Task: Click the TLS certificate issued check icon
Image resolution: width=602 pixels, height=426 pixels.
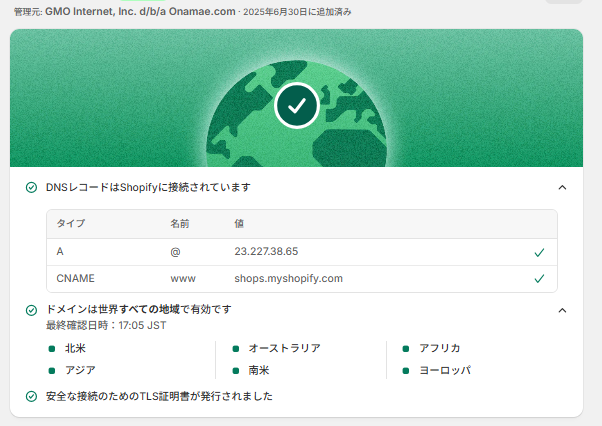Action: [32, 396]
